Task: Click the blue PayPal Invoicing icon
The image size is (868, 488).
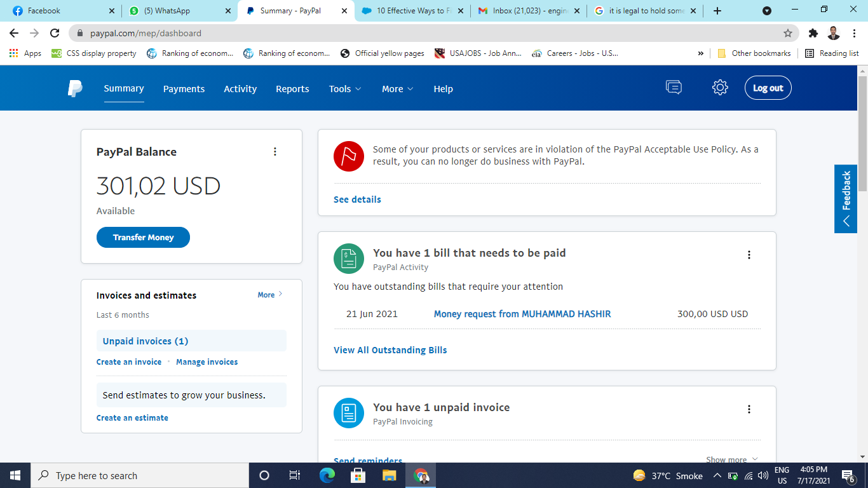Action: point(349,413)
